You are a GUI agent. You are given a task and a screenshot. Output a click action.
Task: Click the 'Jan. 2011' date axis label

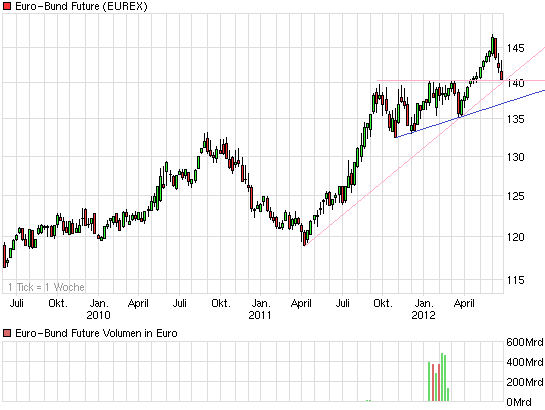point(260,309)
